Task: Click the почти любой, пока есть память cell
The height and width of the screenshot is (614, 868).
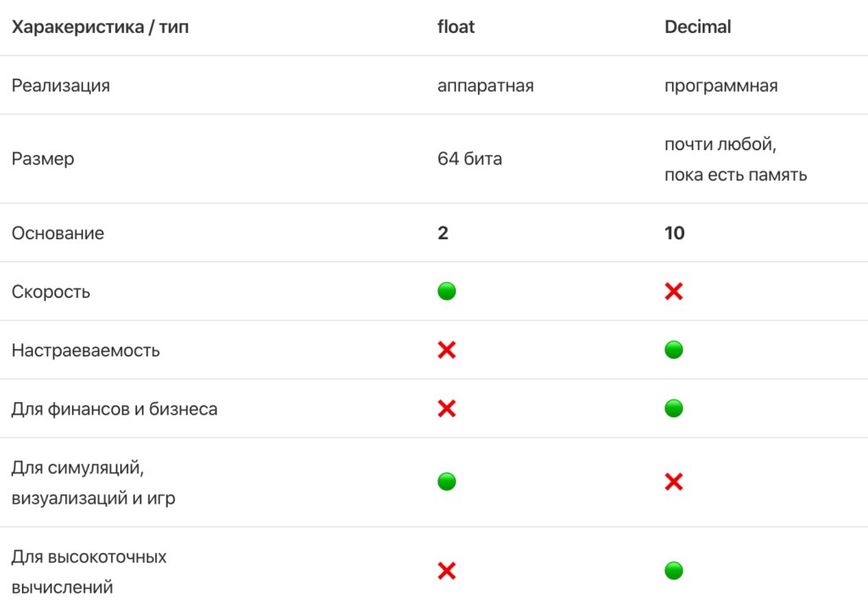Action: pyautogui.click(x=736, y=159)
